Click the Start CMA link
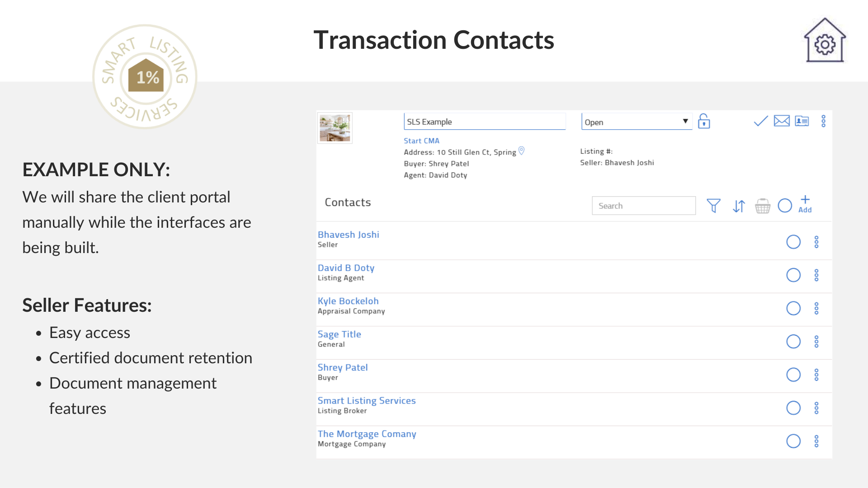The height and width of the screenshot is (488, 868). tap(421, 141)
